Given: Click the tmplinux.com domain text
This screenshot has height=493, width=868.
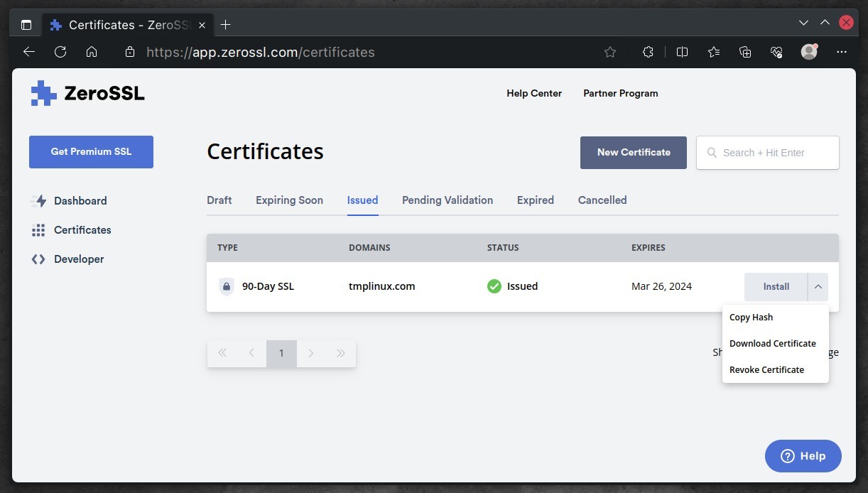Looking at the screenshot, I should click(382, 286).
